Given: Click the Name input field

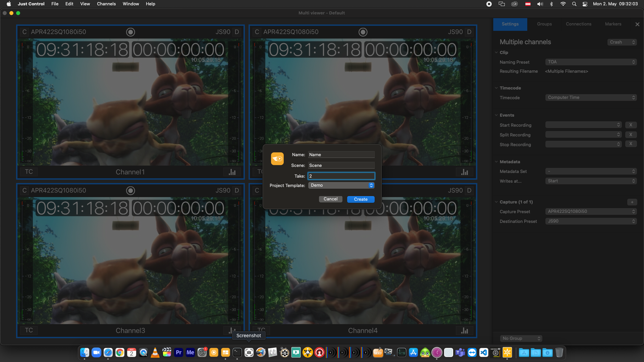Looking at the screenshot, I should (341, 155).
